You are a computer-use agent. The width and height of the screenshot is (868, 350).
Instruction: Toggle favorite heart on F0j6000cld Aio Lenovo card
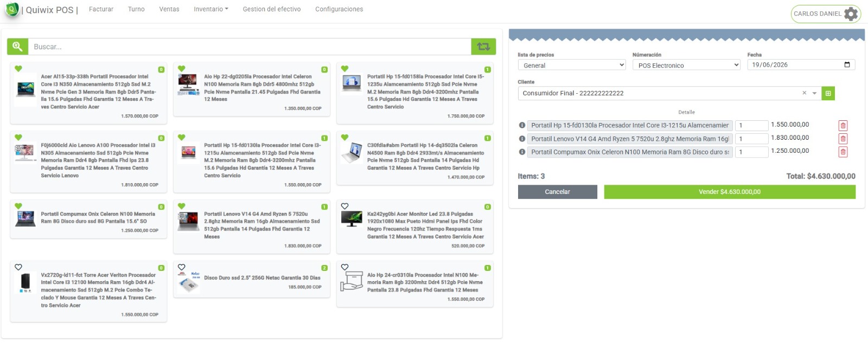pos(18,138)
